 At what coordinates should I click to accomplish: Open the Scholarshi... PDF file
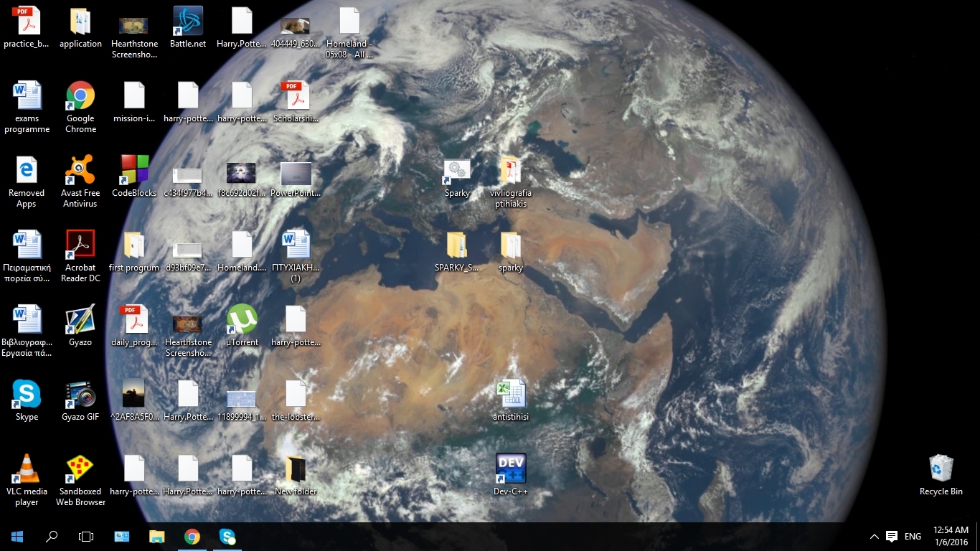click(296, 102)
